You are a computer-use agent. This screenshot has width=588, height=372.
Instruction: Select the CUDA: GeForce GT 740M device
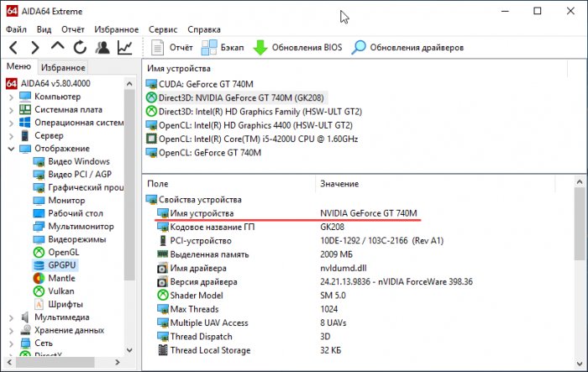tap(200, 84)
